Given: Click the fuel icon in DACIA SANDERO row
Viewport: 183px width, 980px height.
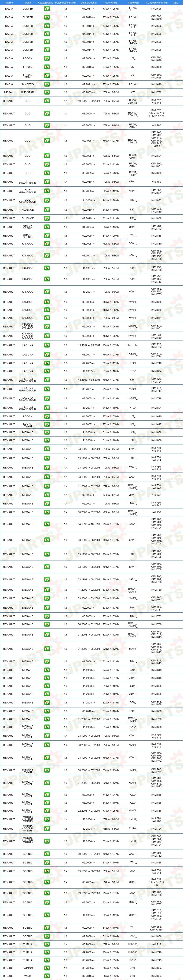Looking at the screenshot, I should [47, 84].
